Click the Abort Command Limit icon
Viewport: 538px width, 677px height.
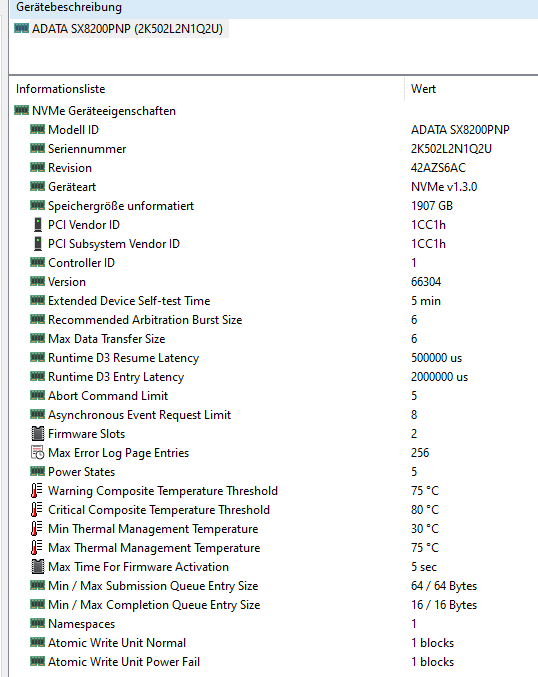tap(38, 395)
